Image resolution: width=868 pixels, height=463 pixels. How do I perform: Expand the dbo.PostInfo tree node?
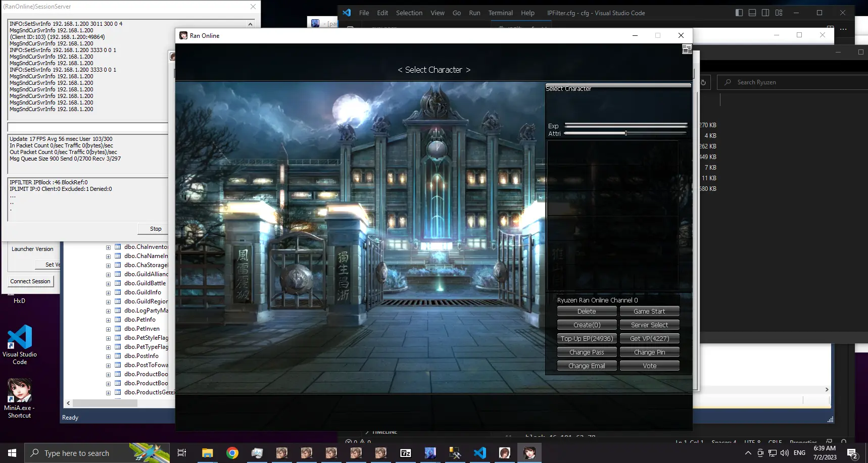click(x=108, y=356)
